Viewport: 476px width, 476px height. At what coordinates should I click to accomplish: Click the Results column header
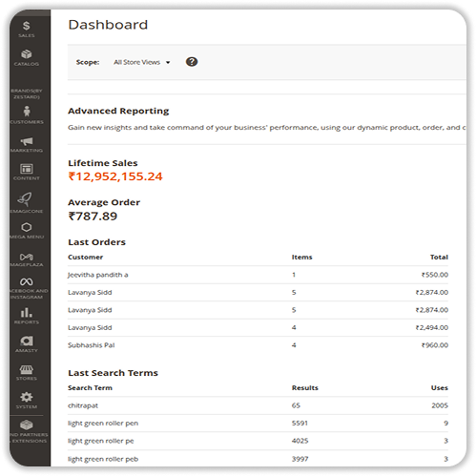click(x=305, y=388)
